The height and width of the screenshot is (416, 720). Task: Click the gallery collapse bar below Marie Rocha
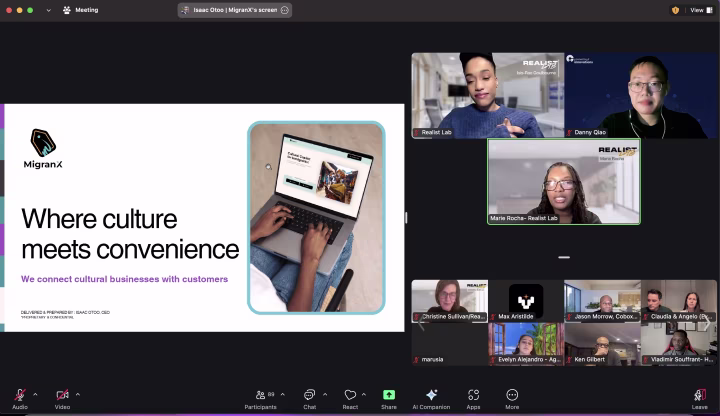(x=564, y=258)
